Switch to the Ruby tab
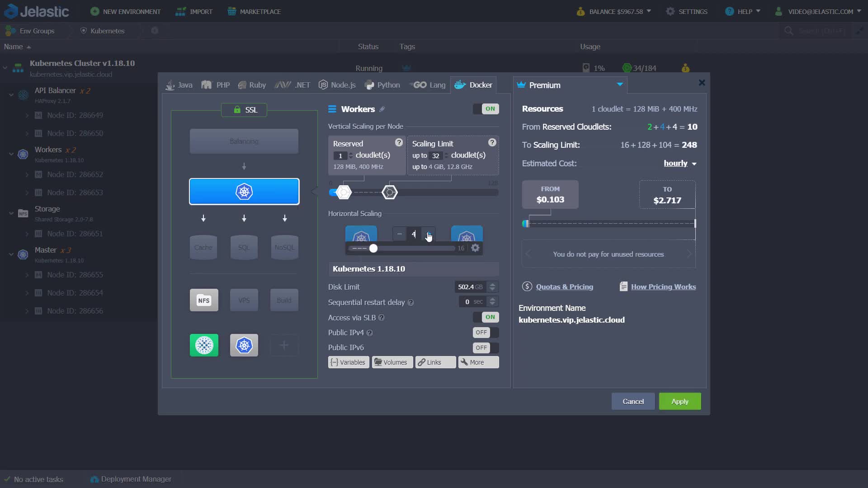This screenshot has width=868, height=488. tap(251, 84)
